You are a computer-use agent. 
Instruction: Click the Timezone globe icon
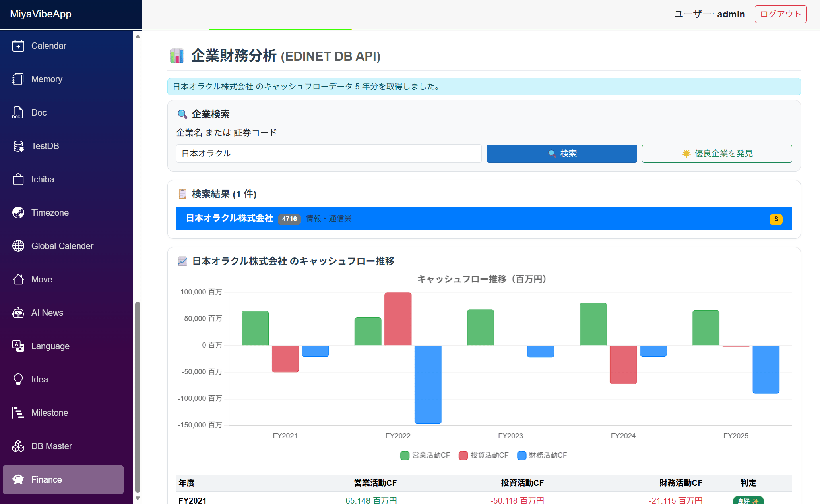[18, 213]
